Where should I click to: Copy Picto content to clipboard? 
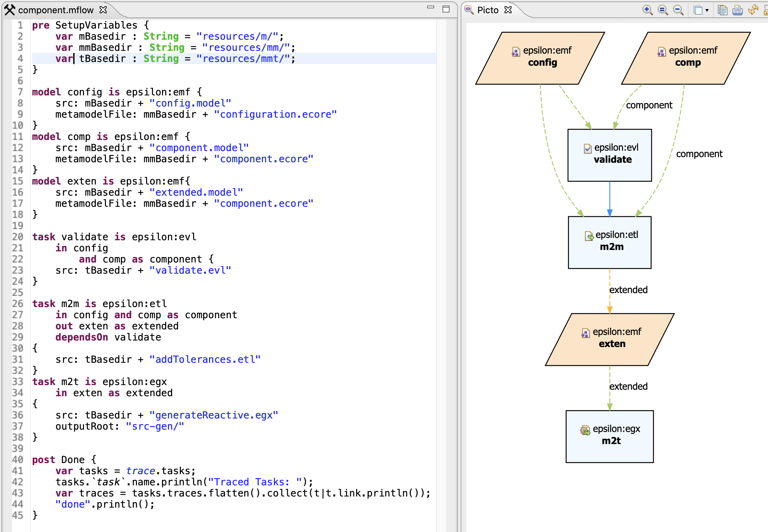tap(723, 10)
